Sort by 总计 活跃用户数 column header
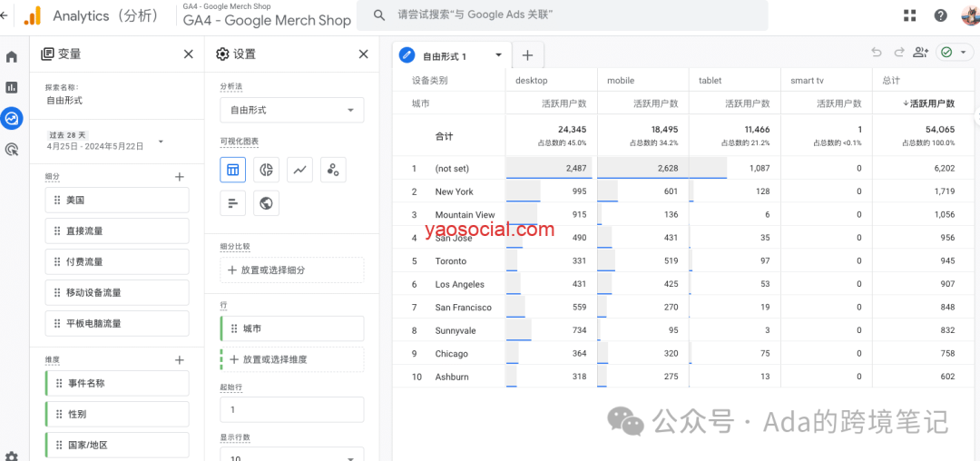980x461 pixels. click(x=929, y=103)
